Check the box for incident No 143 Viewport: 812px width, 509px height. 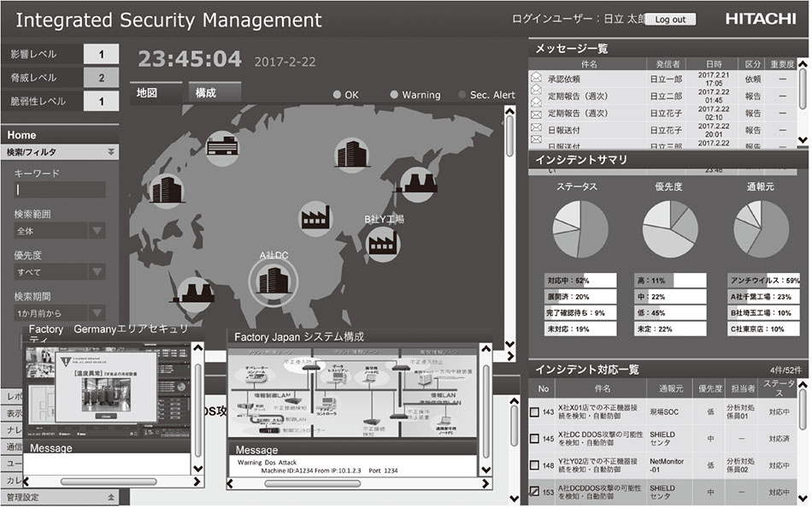[x=536, y=412]
